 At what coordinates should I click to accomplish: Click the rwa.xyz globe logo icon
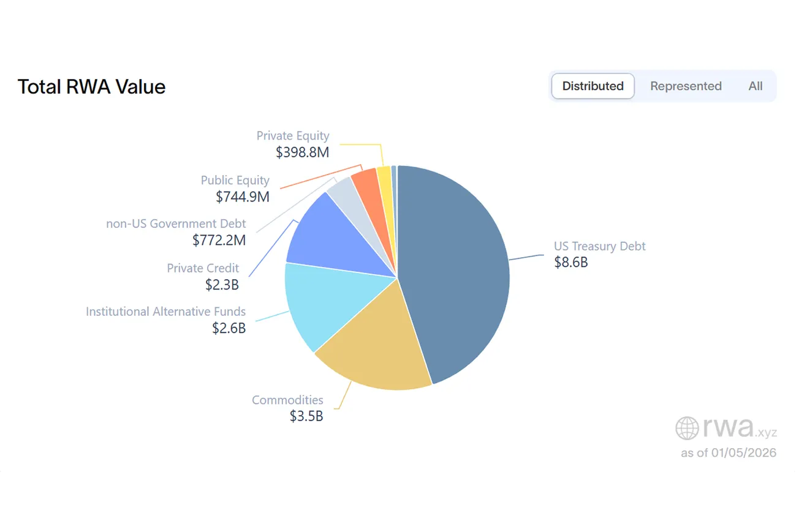point(687,429)
